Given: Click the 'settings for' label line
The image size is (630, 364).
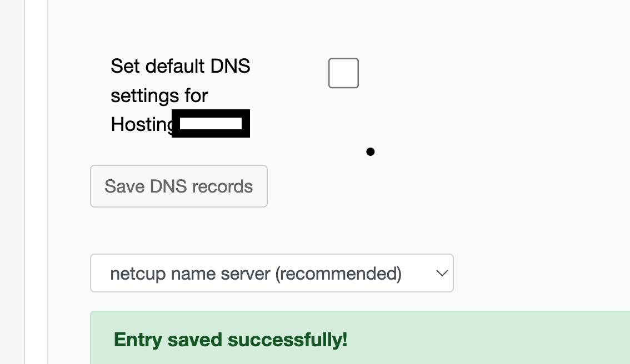Looking at the screenshot, I should 159,95.
